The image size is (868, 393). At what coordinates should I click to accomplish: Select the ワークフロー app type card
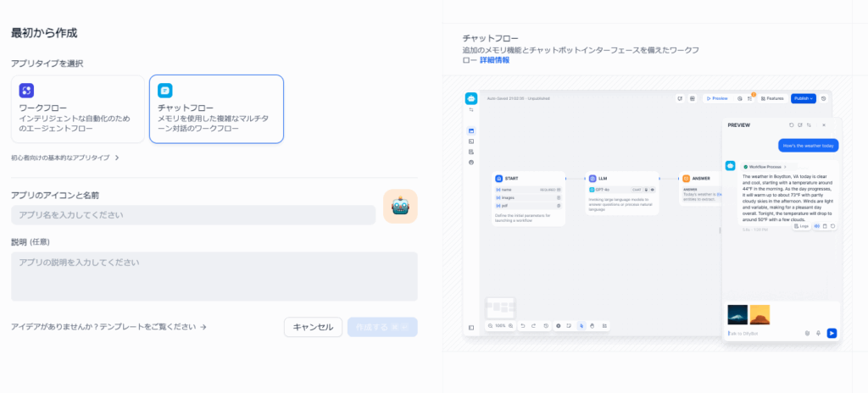[78, 108]
